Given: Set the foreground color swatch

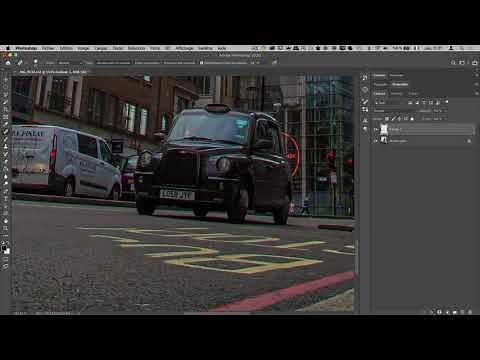Looking at the screenshot, I should (4, 248).
